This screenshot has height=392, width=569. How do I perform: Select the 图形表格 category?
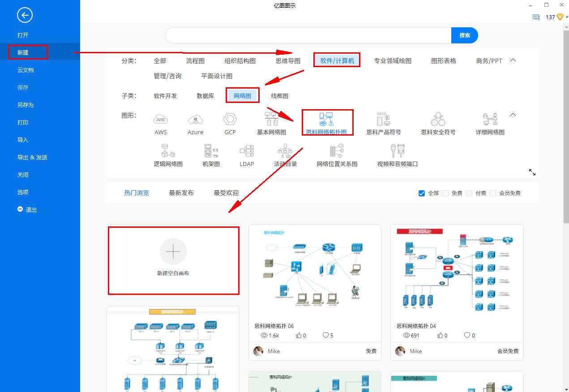click(444, 61)
